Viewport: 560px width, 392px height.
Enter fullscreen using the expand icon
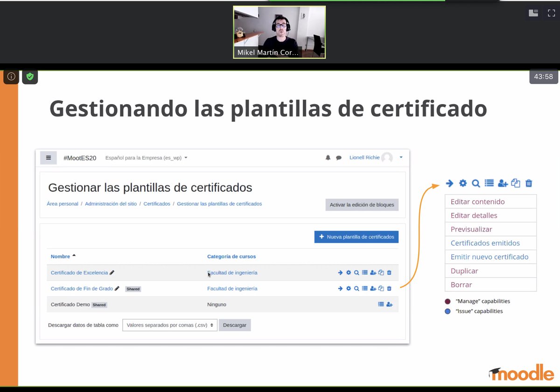point(551,13)
